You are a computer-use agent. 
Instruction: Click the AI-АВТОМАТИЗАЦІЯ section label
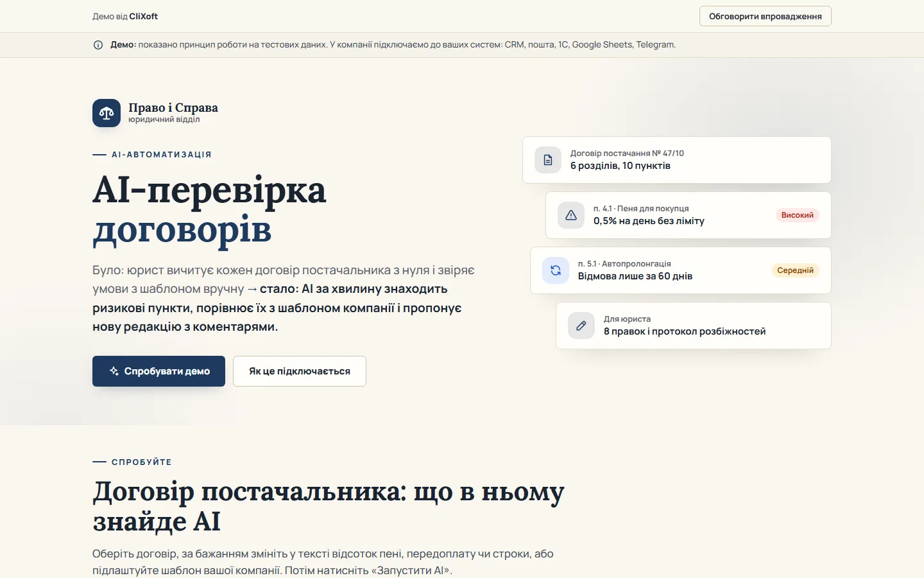162,155
